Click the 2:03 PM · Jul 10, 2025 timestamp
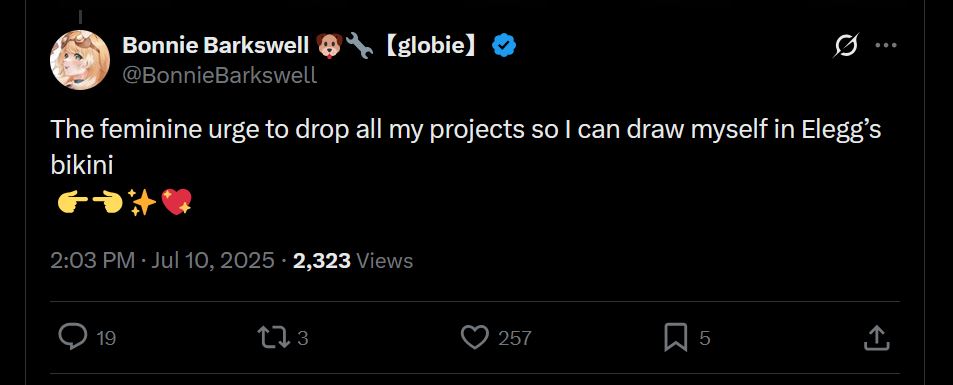 [x=162, y=261]
